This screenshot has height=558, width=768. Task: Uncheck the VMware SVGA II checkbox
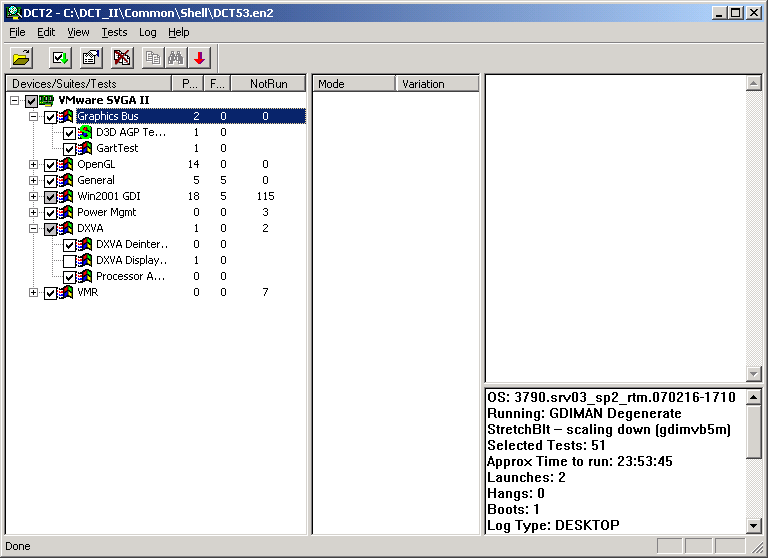click(31, 101)
